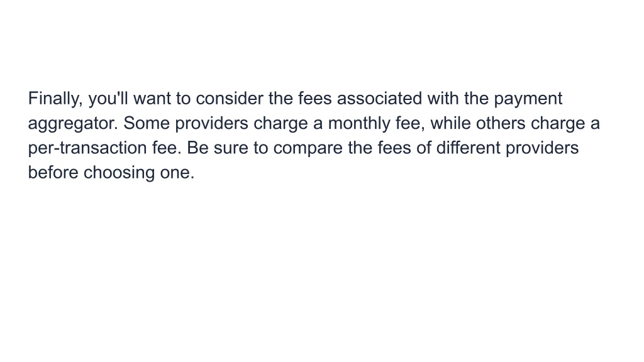Viewport: 644px width, 362px height.
Task: Click the word "you'll" in first line
Action: 108,100
